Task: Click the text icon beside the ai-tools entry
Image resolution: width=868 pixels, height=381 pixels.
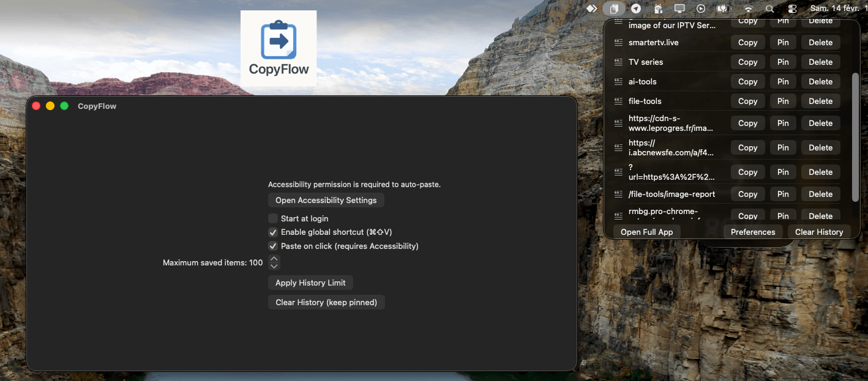Action: point(618,81)
